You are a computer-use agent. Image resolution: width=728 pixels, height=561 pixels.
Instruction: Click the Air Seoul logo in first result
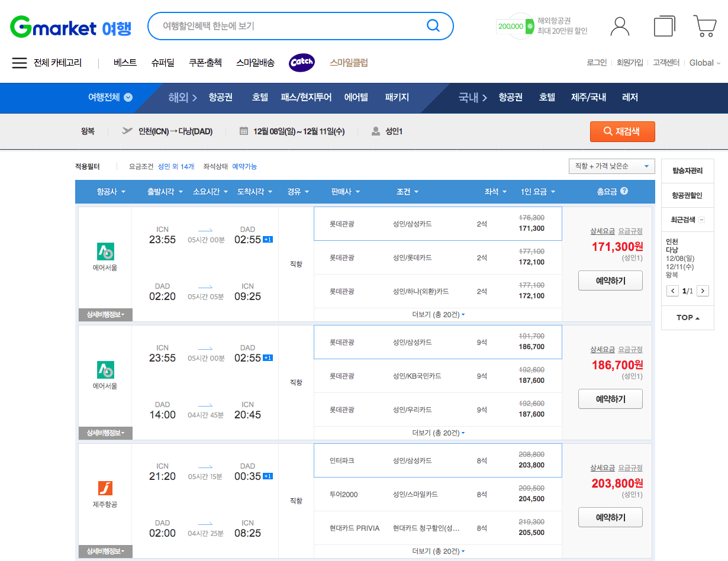tap(105, 252)
